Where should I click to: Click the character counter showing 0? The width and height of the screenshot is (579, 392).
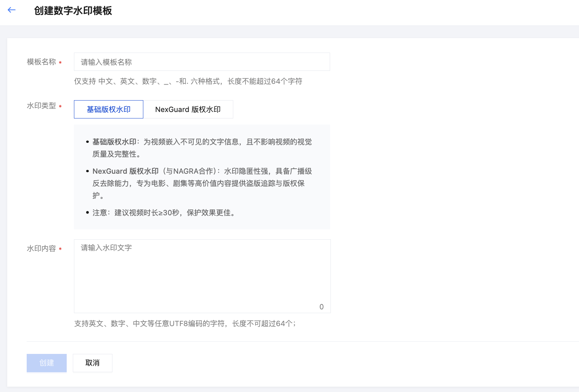[322, 307]
